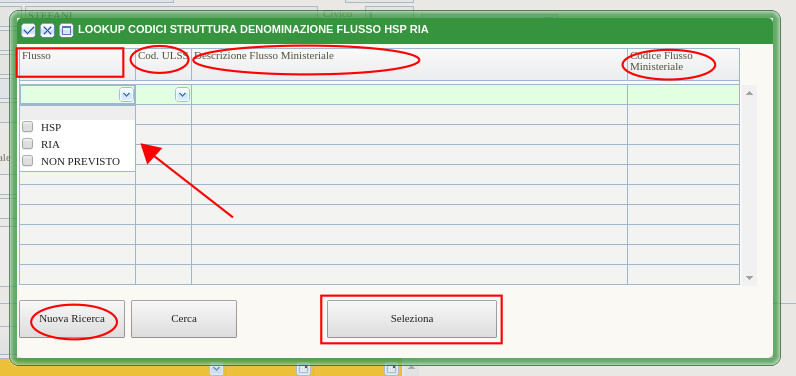Confirm with the checkmark icon in title bar
The height and width of the screenshot is (376, 796).
pyautogui.click(x=28, y=30)
